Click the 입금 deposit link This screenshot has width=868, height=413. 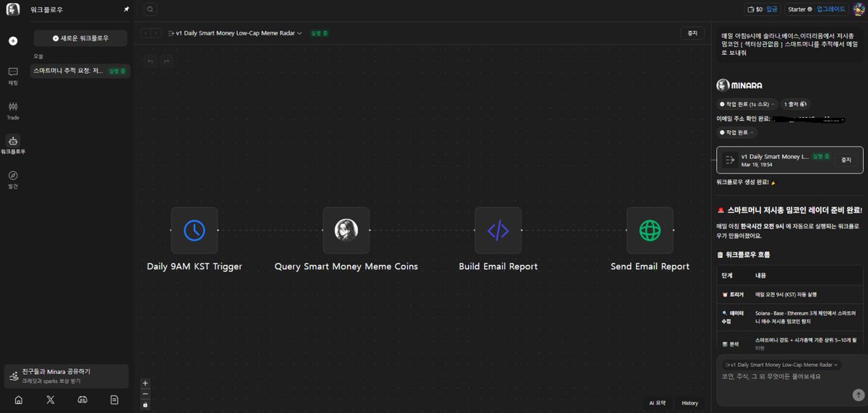[773, 9]
